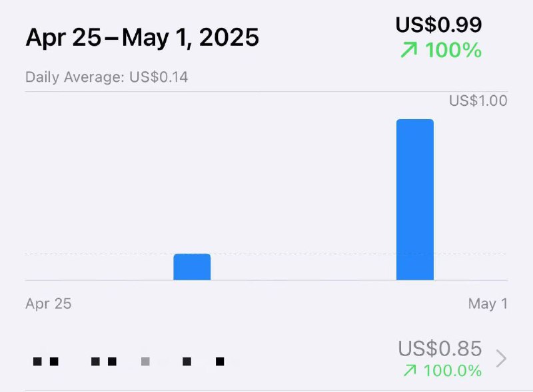Screen dimensions: 533x392
Task: Tap the short blue bar in the chart
Action: (192, 267)
